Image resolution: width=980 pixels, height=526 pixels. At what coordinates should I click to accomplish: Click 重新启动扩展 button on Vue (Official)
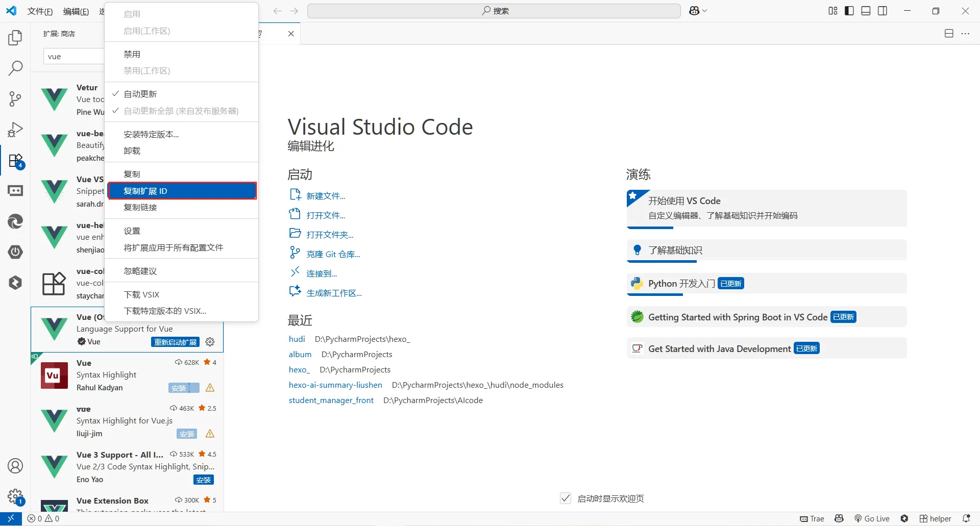[x=176, y=342]
